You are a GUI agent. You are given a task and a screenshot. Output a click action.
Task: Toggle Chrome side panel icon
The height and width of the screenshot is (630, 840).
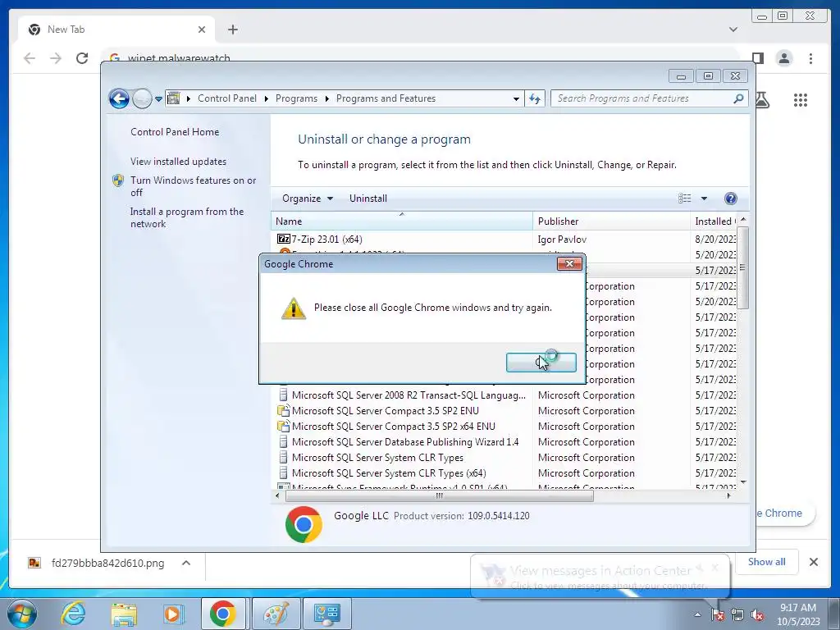coord(757,58)
